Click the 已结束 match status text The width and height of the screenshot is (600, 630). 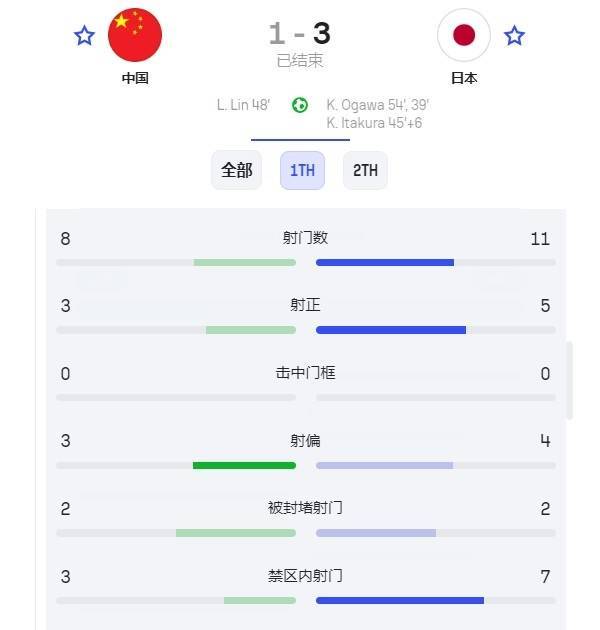click(x=300, y=61)
